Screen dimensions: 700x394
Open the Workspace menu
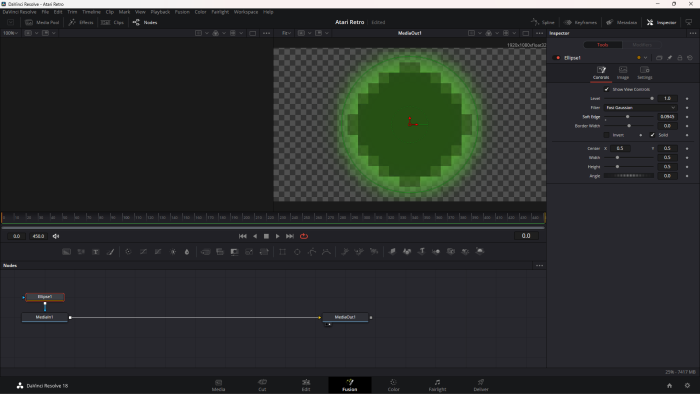point(246,12)
